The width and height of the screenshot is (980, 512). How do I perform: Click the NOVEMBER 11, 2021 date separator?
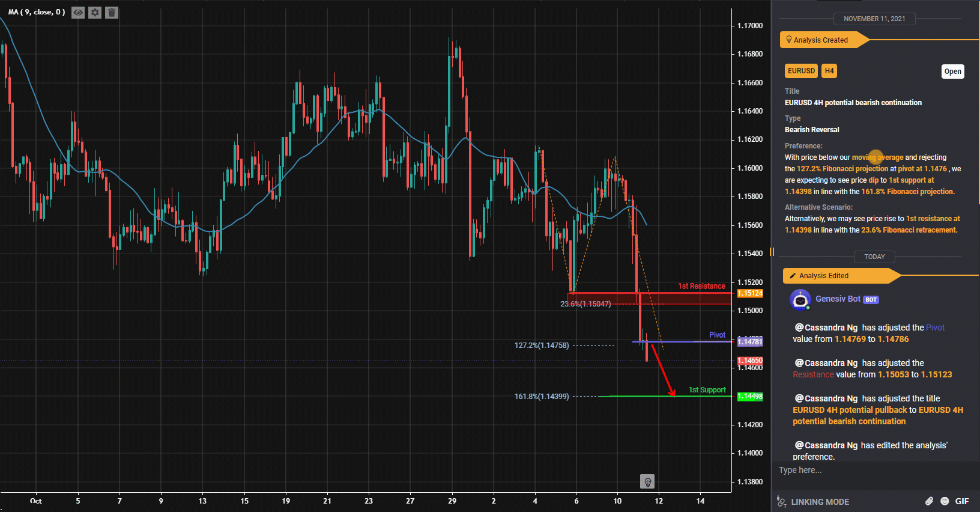pos(874,19)
